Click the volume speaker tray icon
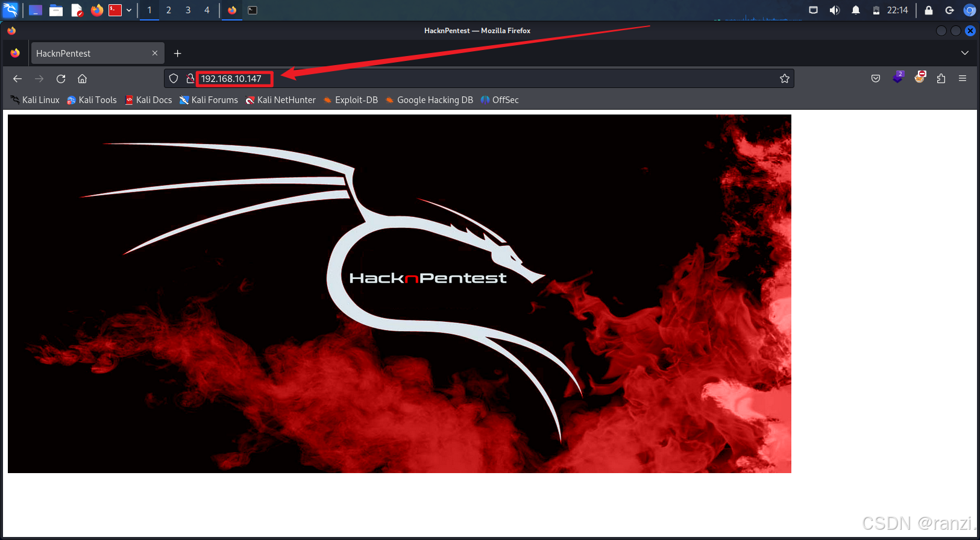This screenshot has height=540, width=980. pyautogui.click(x=835, y=10)
